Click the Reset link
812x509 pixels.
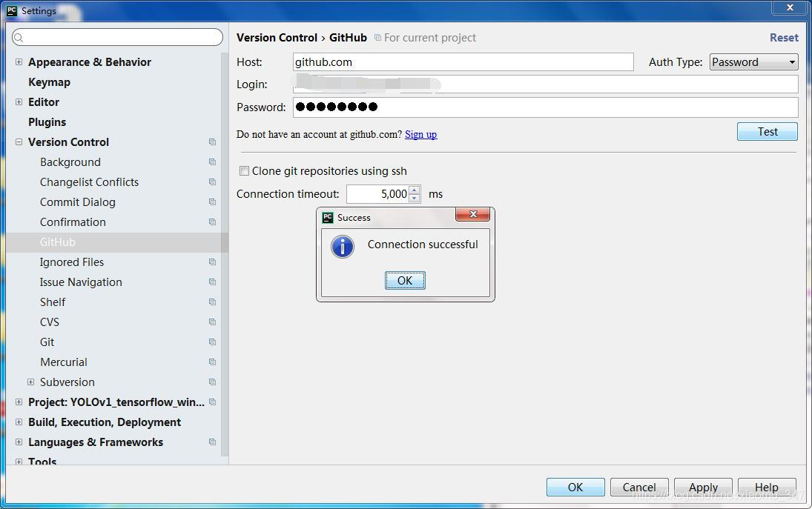click(784, 38)
